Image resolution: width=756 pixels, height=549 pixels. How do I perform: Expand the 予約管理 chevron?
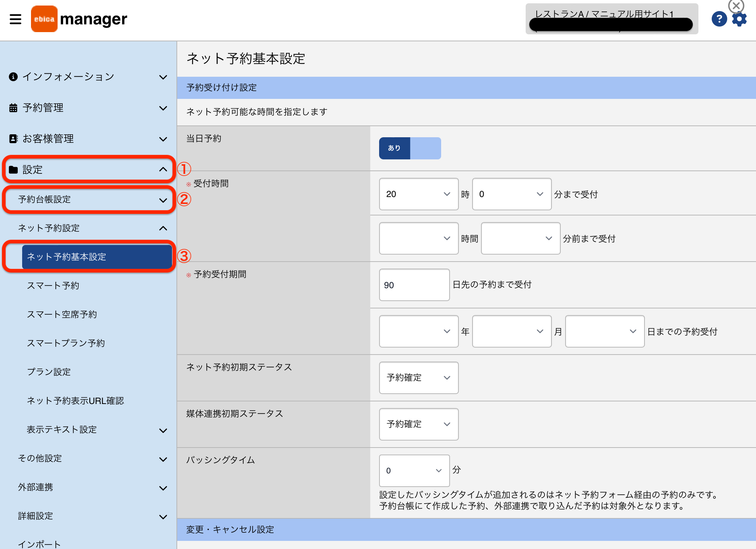[163, 108]
